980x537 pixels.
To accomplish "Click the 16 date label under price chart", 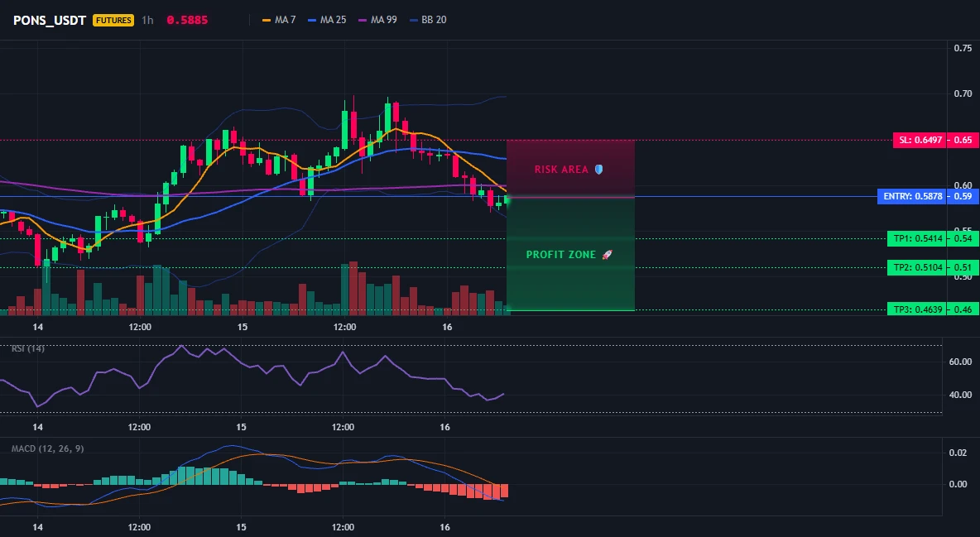I will pos(446,327).
